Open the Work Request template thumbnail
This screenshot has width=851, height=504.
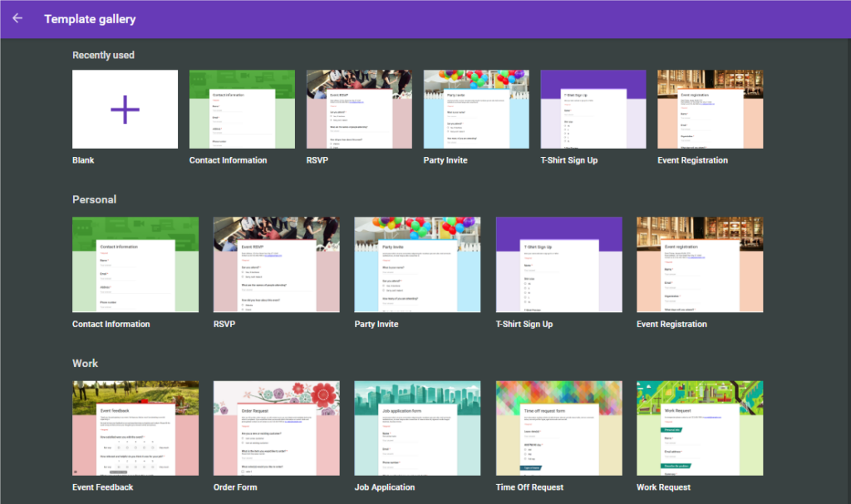coord(700,428)
